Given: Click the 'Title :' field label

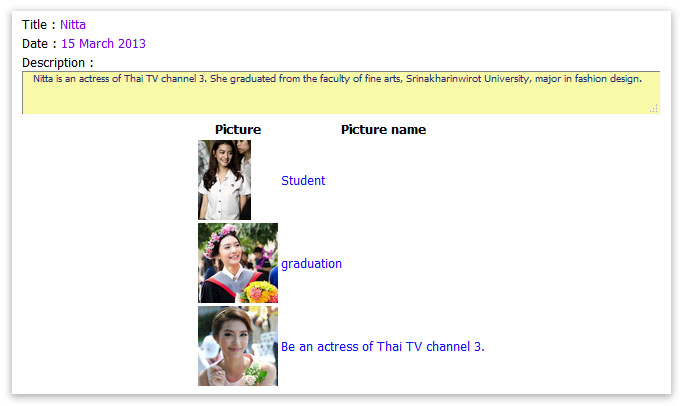Looking at the screenshot, I should coord(38,24).
